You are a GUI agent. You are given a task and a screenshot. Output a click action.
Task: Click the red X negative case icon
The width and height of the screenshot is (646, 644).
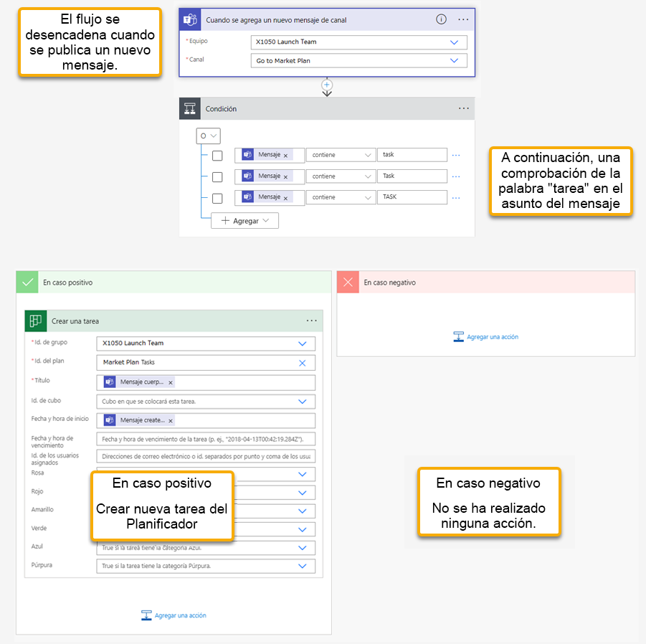click(348, 283)
